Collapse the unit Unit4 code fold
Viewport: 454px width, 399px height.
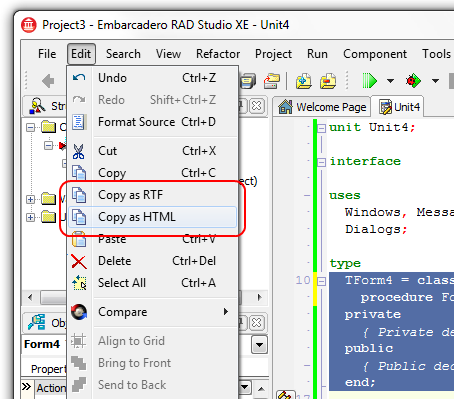(321, 128)
